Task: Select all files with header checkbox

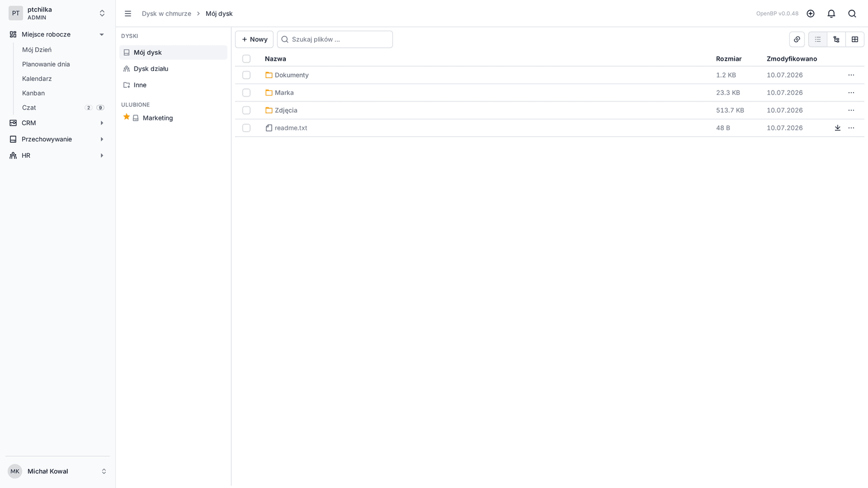Action: coord(246,59)
